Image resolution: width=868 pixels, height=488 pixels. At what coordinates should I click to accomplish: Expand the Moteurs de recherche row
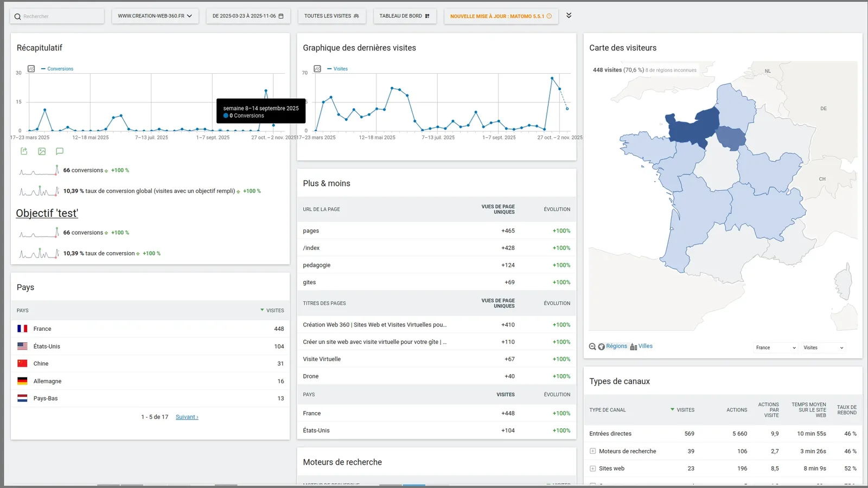593,451
